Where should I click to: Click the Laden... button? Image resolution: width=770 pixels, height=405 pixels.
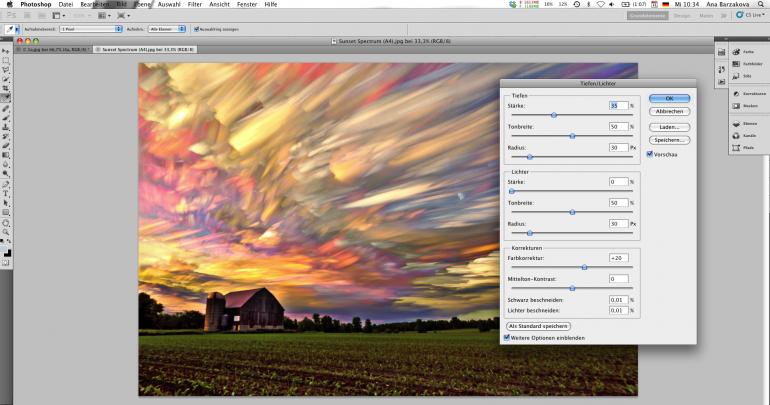tap(669, 127)
